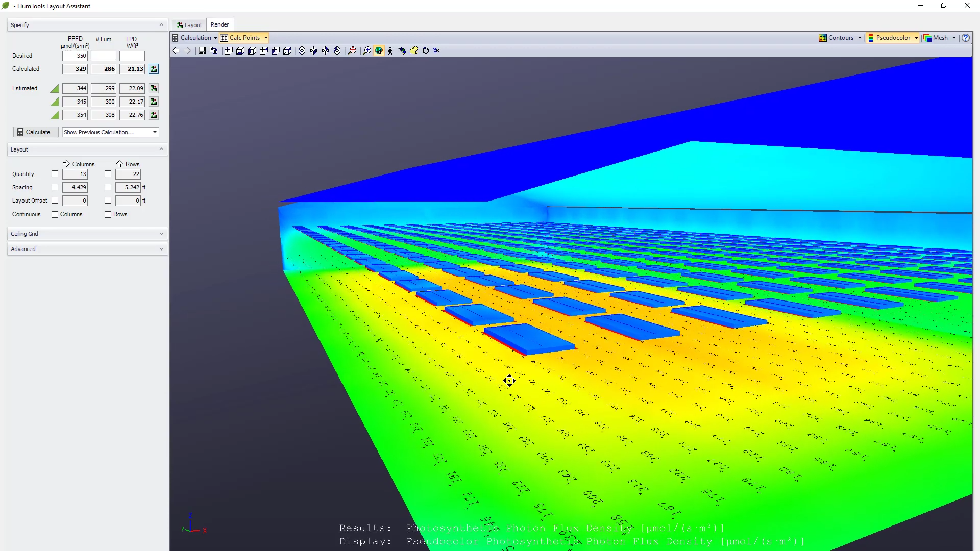Image resolution: width=980 pixels, height=551 pixels.
Task: Select the Layout tab view
Action: click(189, 25)
